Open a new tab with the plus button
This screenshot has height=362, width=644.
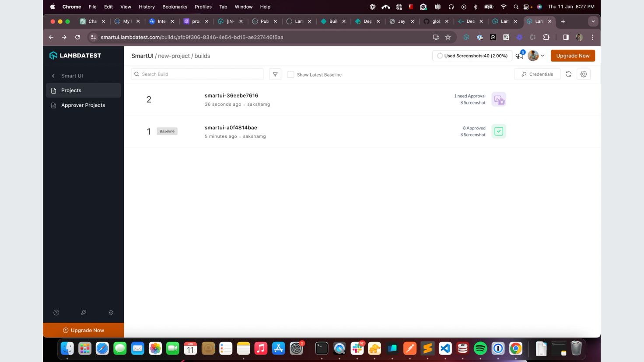pyautogui.click(x=563, y=21)
